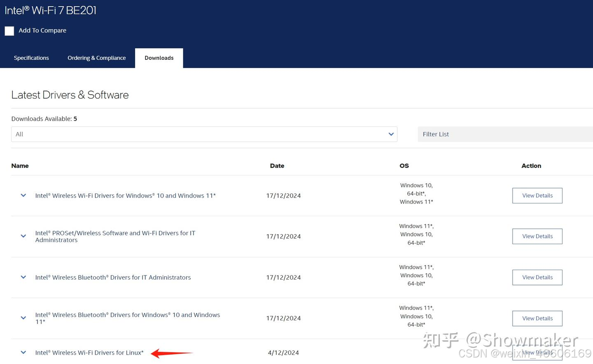Expand the Windows 10 and Windows 11 drivers row
Screen dimensions: 593x364
point(23,195)
